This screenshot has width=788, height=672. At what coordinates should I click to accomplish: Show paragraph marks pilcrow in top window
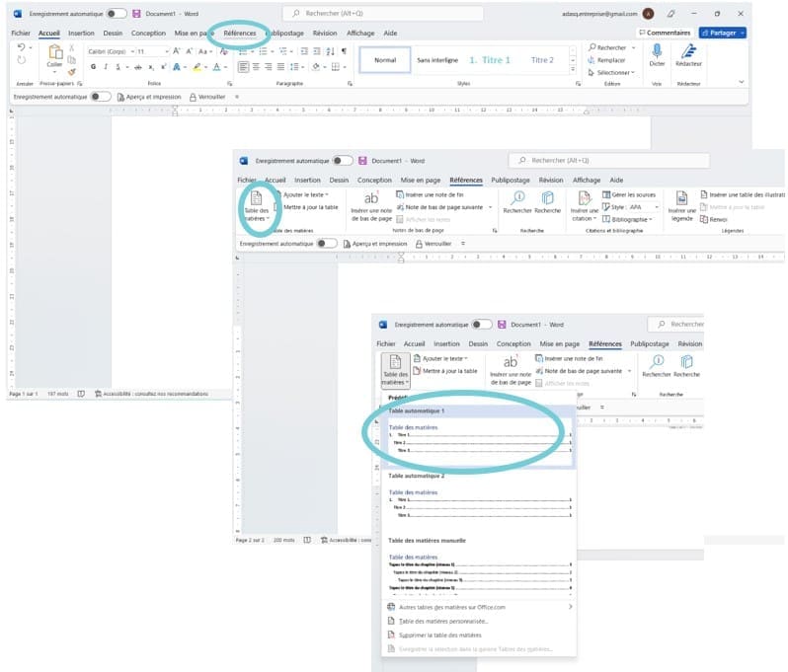coord(344,51)
